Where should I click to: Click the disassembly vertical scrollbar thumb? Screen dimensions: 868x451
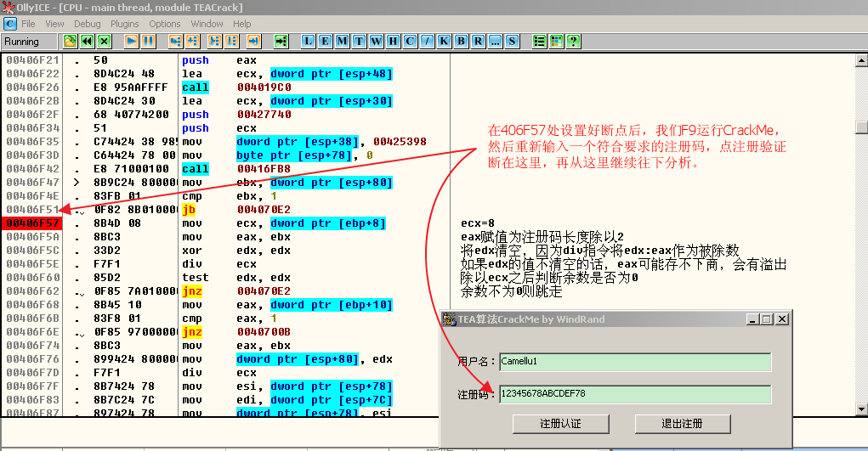[x=861, y=127]
